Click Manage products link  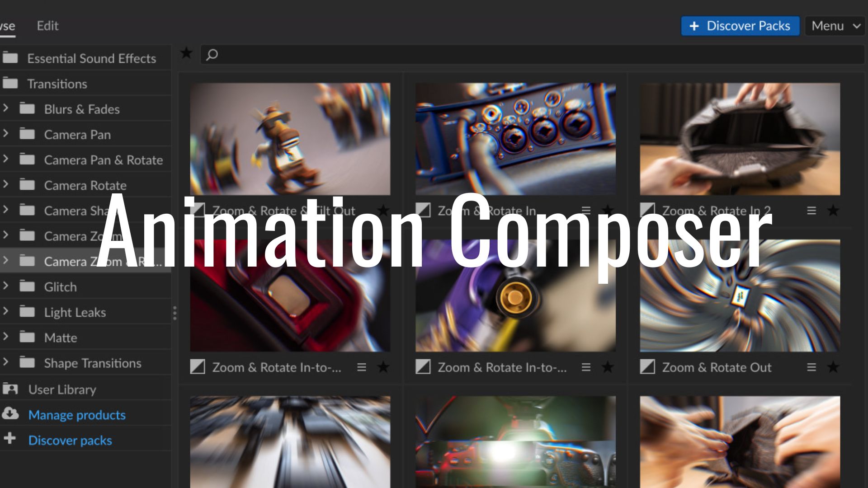77,415
